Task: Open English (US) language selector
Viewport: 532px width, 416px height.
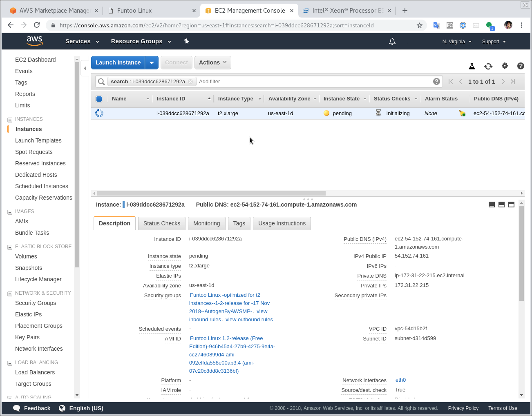Action: click(81, 408)
